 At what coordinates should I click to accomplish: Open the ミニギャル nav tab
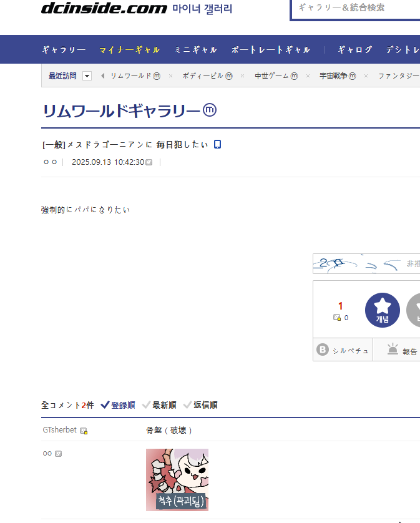coord(195,50)
